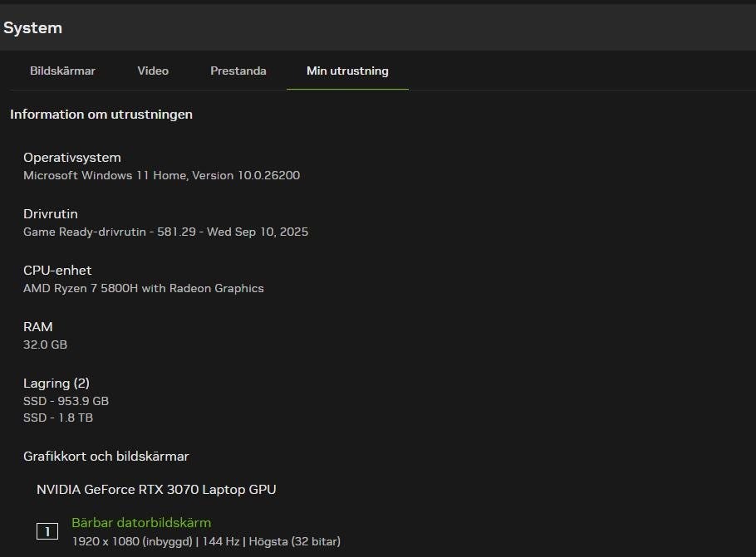Image resolution: width=756 pixels, height=557 pixels.
Task: Click the Information om utrustningen heading
Action: pyautogui.click(x=101, y=115)
